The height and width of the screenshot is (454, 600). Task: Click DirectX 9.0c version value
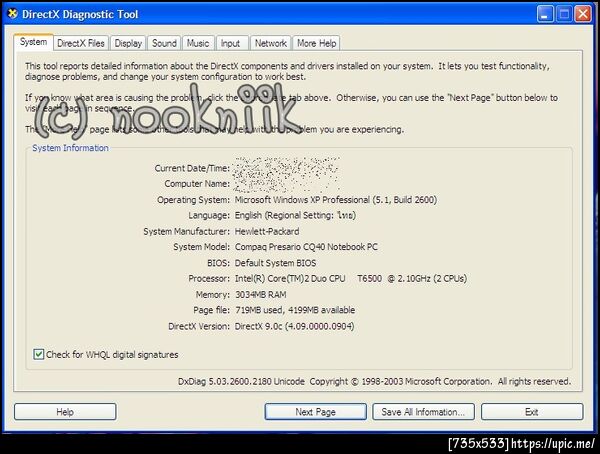[294, 326]
